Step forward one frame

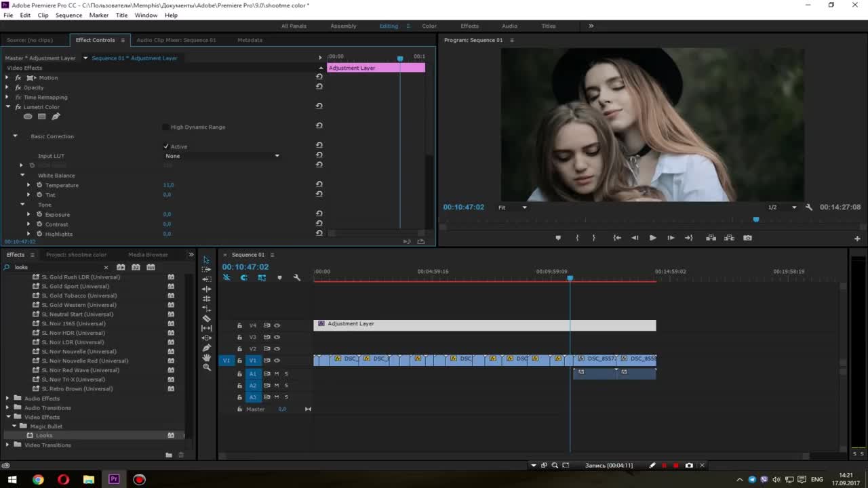click(671, 238)
